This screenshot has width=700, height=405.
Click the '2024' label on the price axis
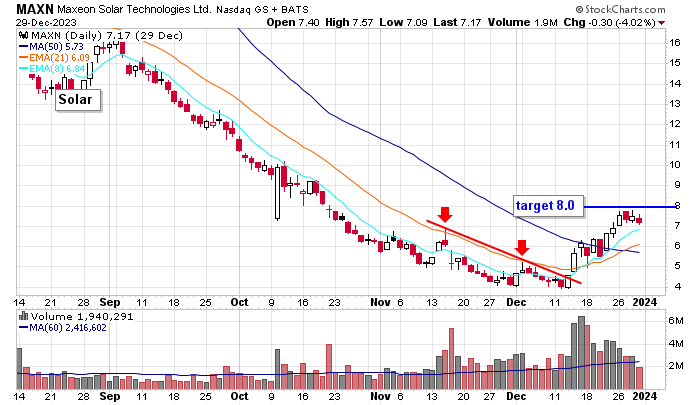pos(645,302)
